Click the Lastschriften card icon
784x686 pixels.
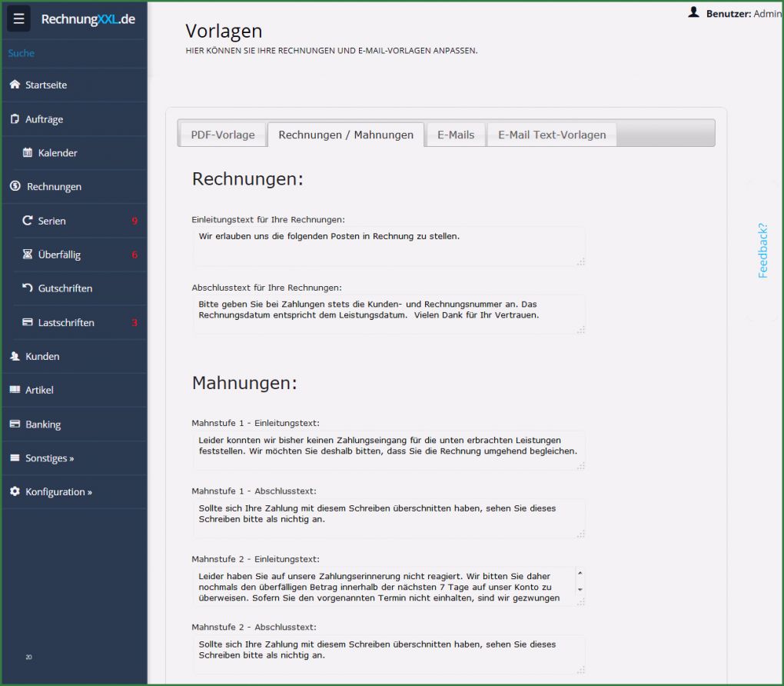[x=28, y=322]
